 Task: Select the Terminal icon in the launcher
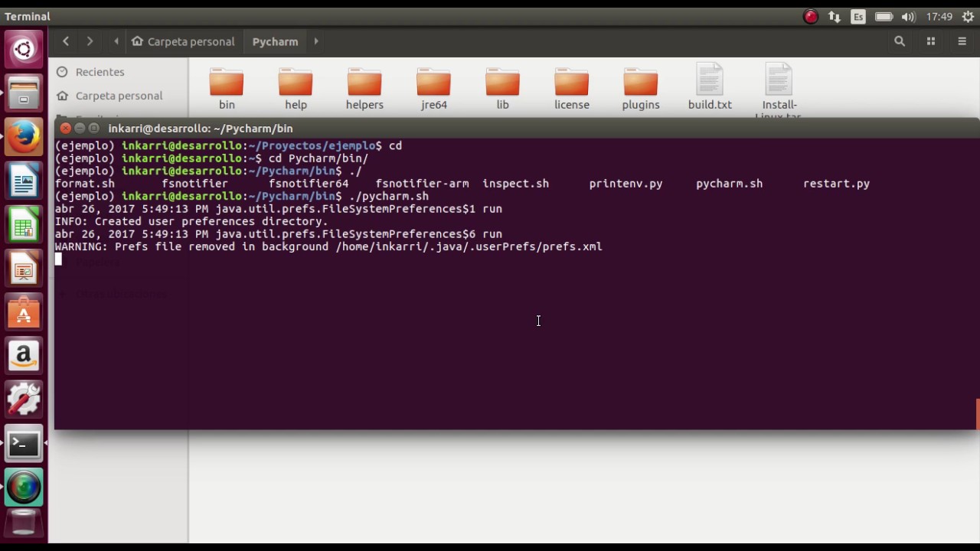point(24,444)
